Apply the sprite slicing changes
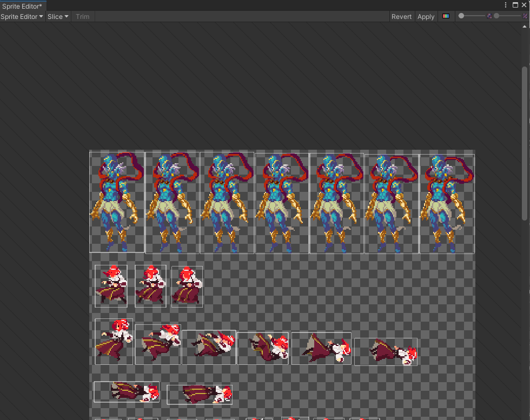The width and height of the screenshot is (530, 420). coord(426,16)
